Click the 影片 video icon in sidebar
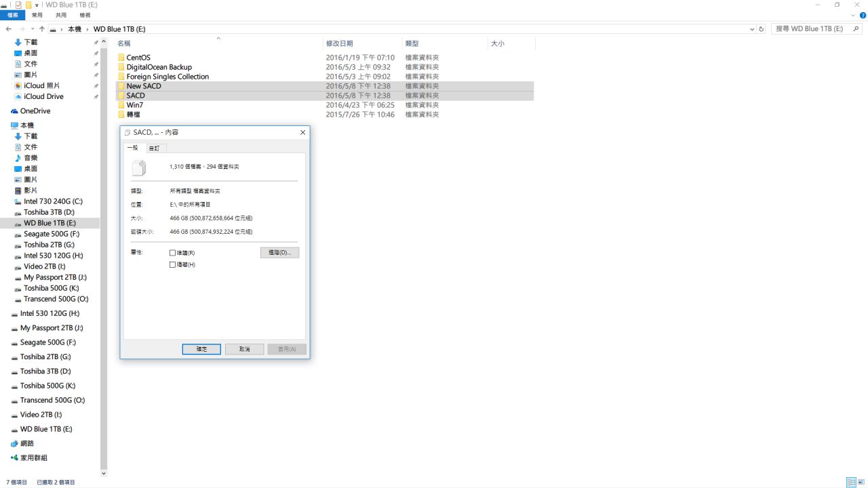This screenshot has height=488, width=868. point(18,190)
